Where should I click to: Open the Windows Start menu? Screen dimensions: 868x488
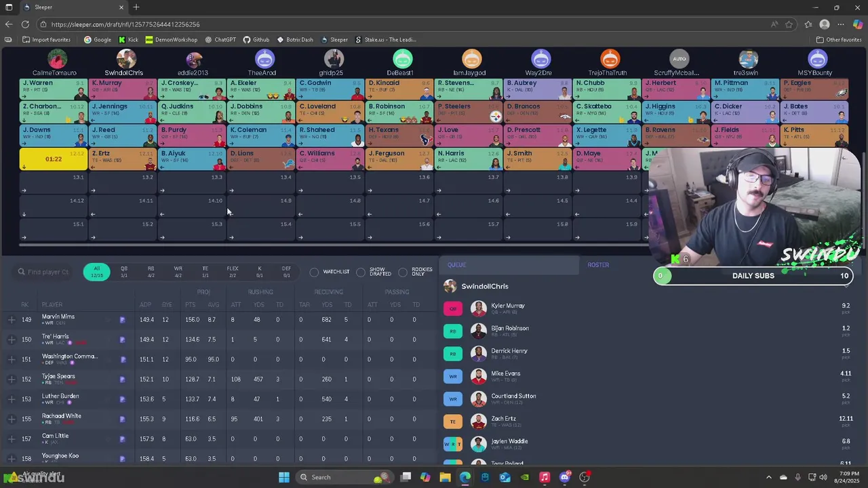coord(284,477)
